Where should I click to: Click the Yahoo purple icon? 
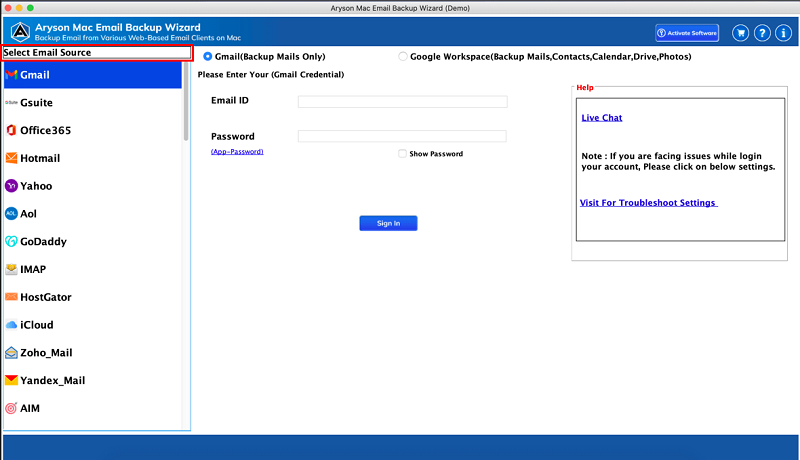[11, 186]
